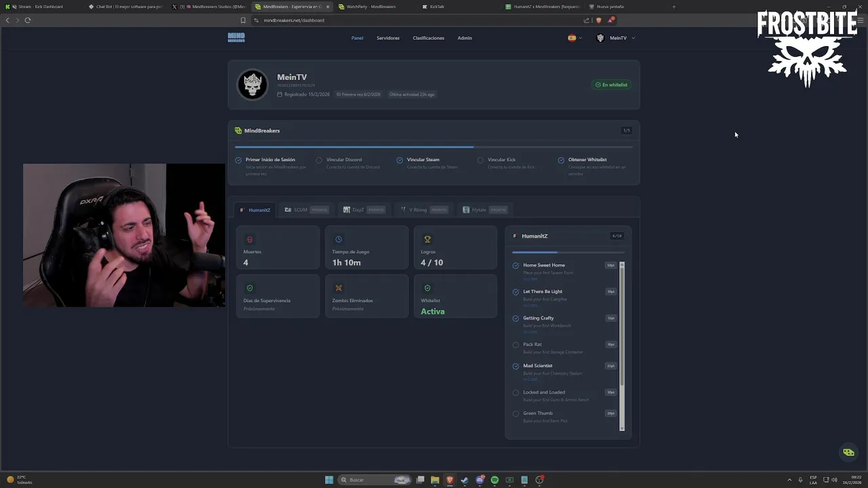Toggle the Vincular Steam check circle
Viewport: 868px width, 488px height.
click(x=399, y=160)
